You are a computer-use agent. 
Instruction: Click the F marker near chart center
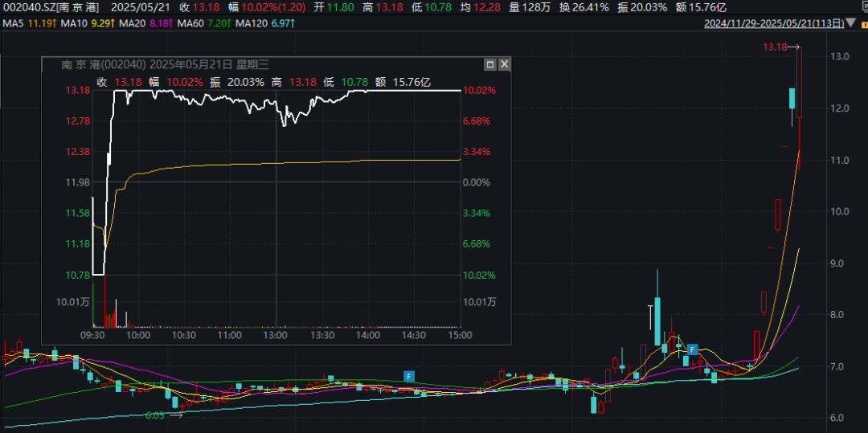click(408, 376)
